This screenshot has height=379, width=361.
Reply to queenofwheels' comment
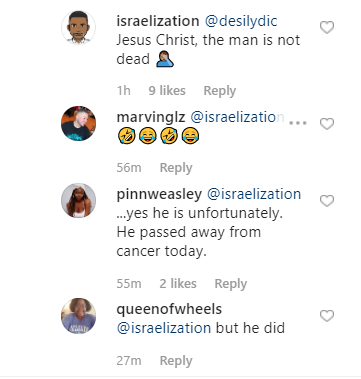(176, 361)
